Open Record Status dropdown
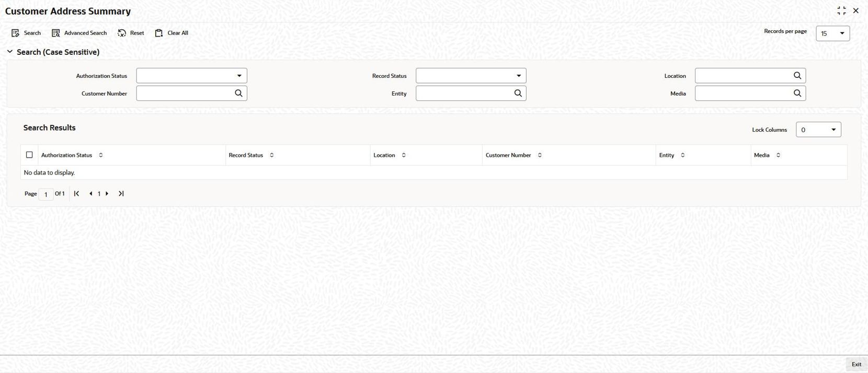This screenshot has height=373, width=868. click(471, 76)
